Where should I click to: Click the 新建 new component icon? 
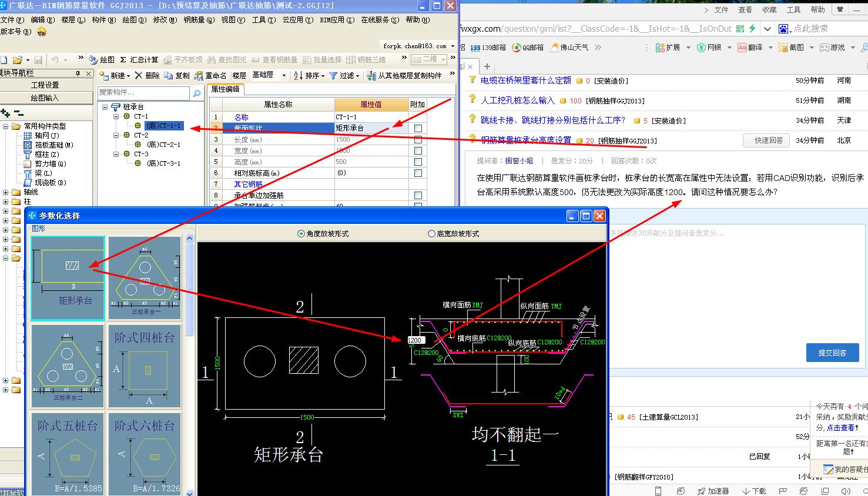coord(105,75)
